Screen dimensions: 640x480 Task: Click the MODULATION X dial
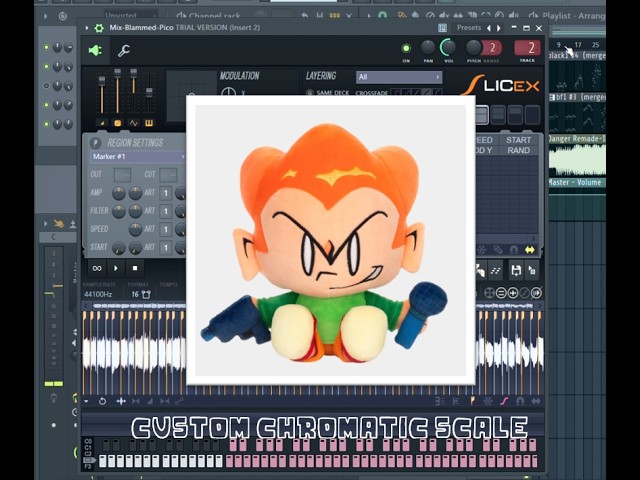coord(229,92)
